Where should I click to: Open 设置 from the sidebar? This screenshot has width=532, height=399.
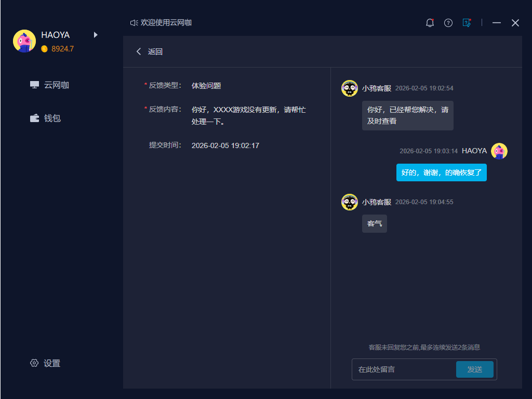(51, 363)
